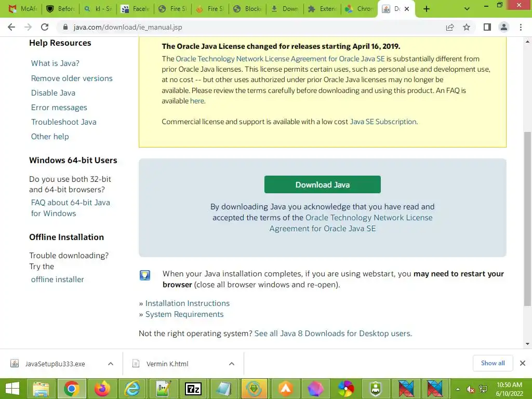This screenshot has width=532, height=399.
Task: Open 'Disable Java' link
Action: click(53, 93)
